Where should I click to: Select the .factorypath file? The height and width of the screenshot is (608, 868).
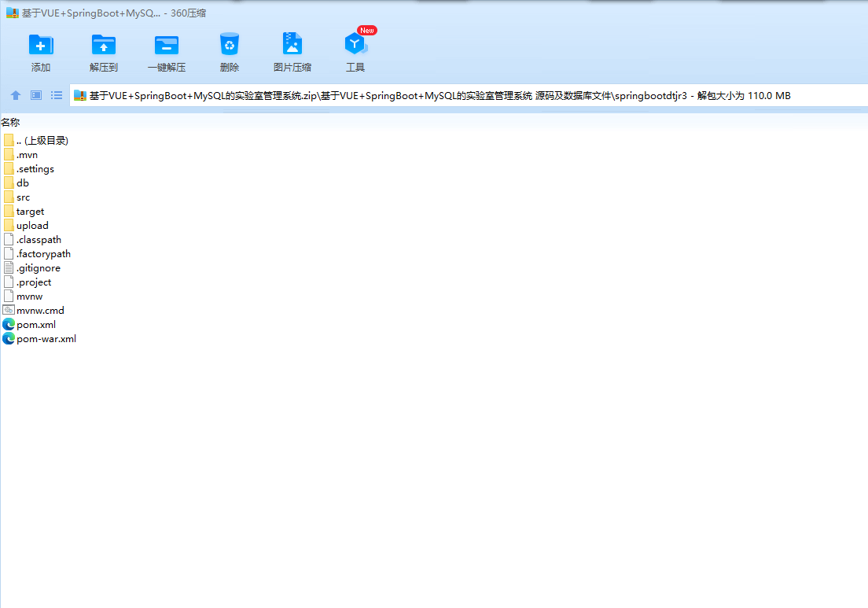pyautogui.click(x=37, y=253)
